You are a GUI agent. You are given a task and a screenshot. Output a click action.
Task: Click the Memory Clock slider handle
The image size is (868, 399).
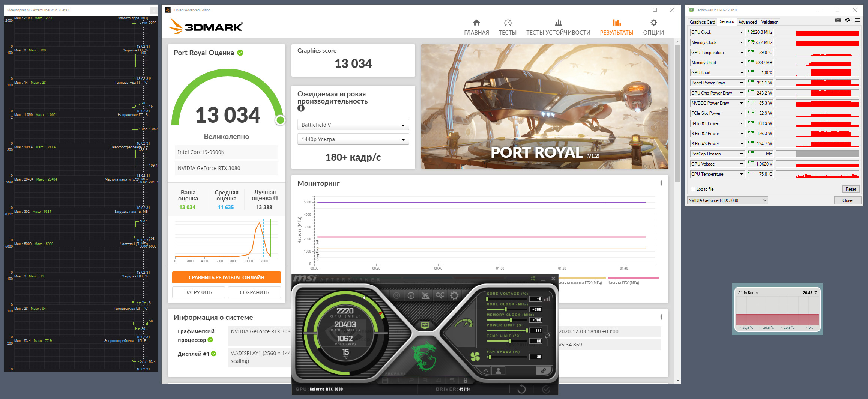(511, 320)
